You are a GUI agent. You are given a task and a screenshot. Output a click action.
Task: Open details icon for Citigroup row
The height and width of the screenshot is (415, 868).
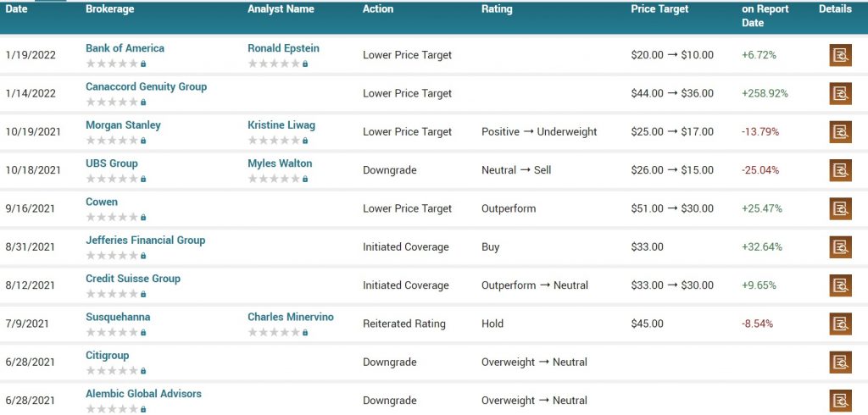click(840, 362)
